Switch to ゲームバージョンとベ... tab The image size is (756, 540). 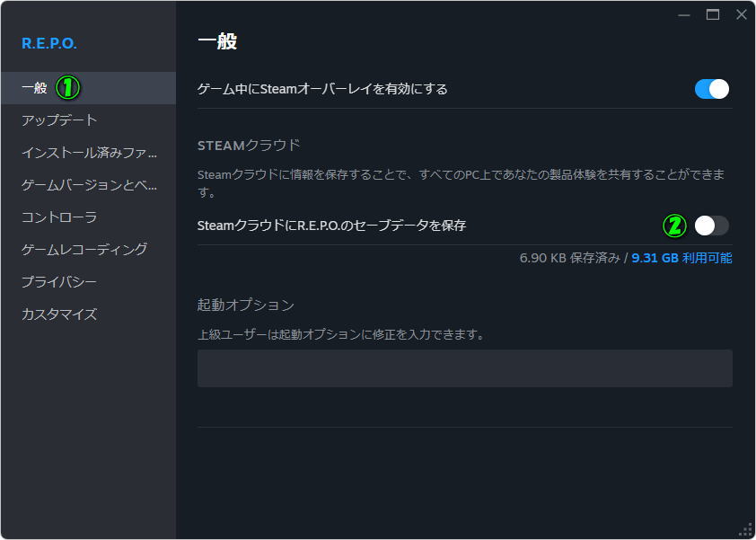[88, 185]
